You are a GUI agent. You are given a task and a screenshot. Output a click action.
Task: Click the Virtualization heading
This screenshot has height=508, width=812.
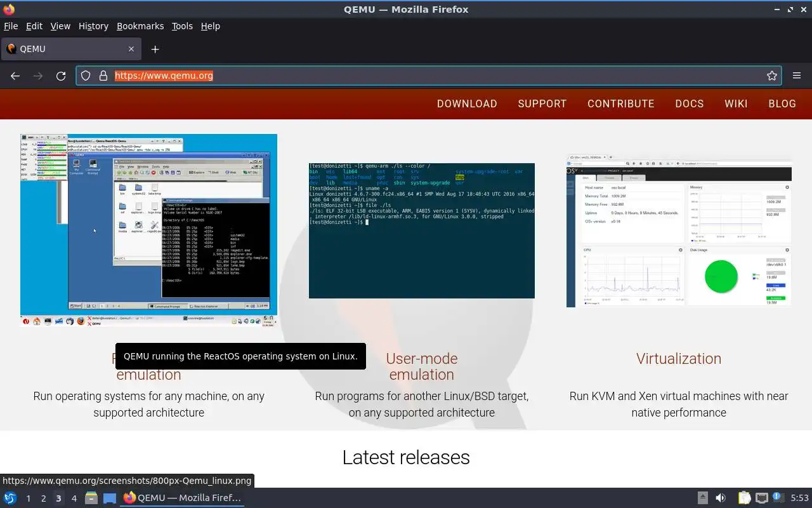coord(679,358)
